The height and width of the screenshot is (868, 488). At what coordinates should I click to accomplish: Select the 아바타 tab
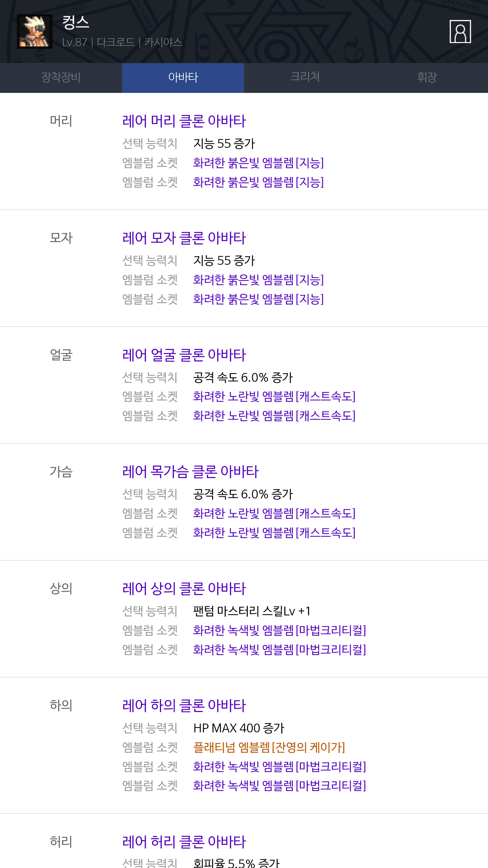(183, 78)
